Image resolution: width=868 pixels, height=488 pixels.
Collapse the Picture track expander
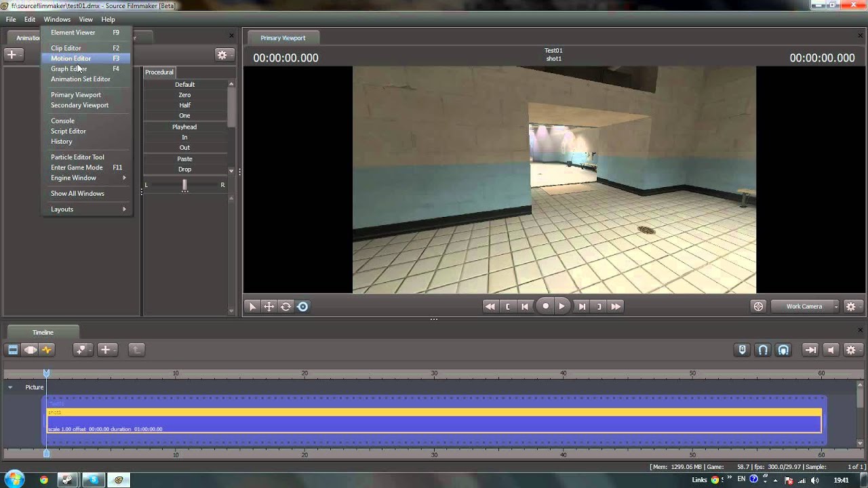coord(10,387)
